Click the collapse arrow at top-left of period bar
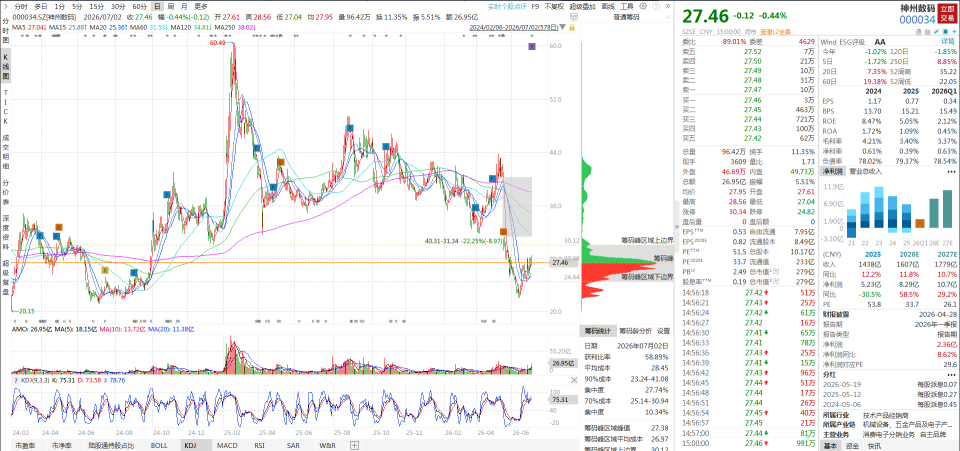The image size is (960, 451). pos(4,6)
